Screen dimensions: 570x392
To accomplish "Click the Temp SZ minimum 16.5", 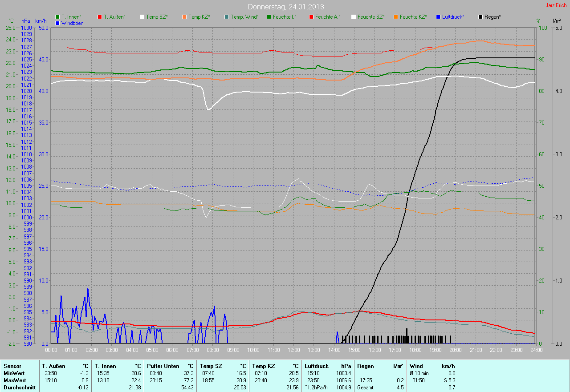I will click(x=241, y=373).
